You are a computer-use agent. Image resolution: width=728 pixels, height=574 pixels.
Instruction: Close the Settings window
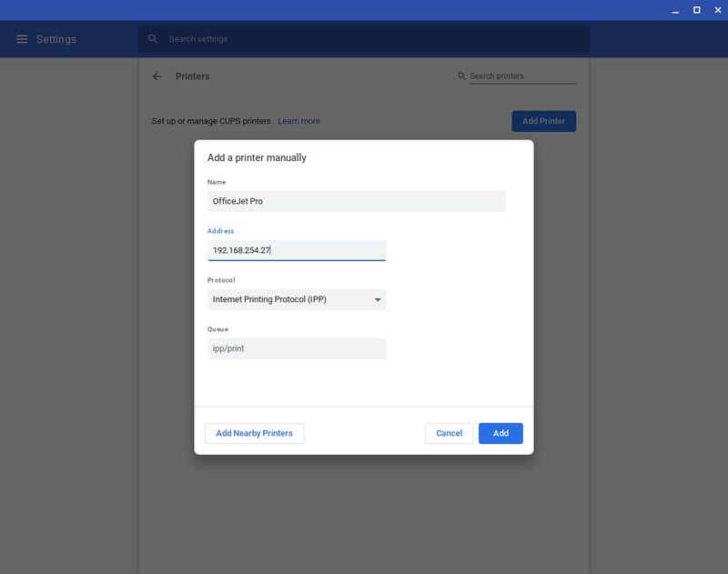point(717,10)
